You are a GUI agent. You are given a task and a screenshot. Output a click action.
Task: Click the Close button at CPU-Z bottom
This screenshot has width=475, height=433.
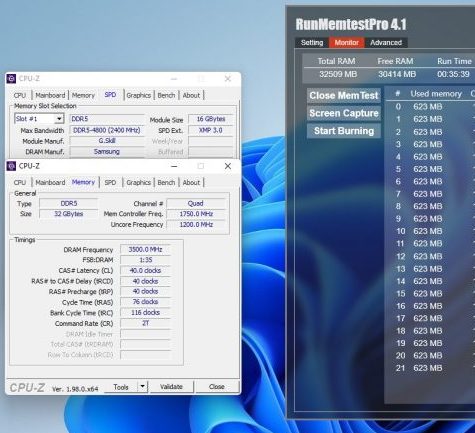coord(217,387)
